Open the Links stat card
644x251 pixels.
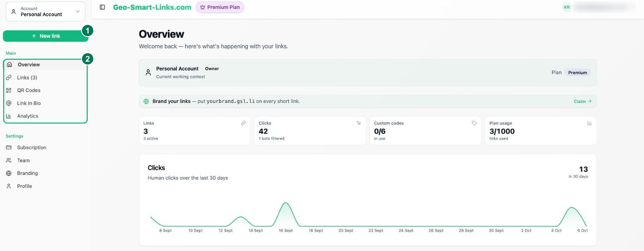tap(195, 131)
